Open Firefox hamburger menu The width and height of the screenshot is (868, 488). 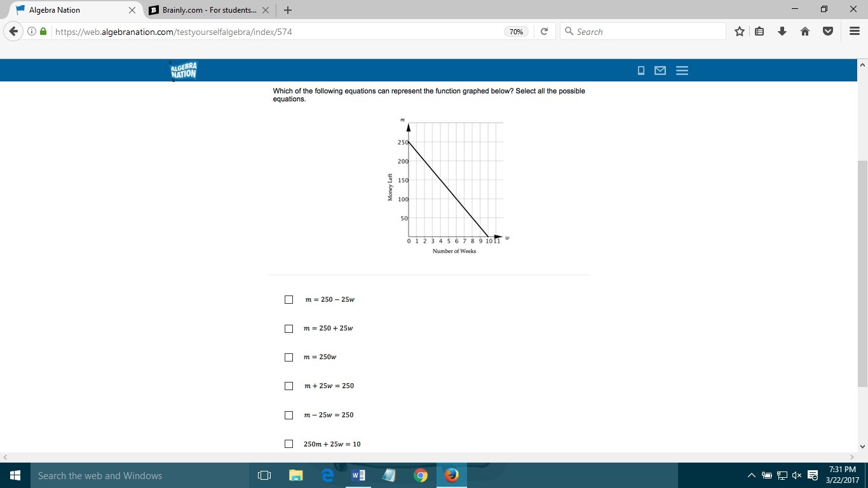point(855,31)
